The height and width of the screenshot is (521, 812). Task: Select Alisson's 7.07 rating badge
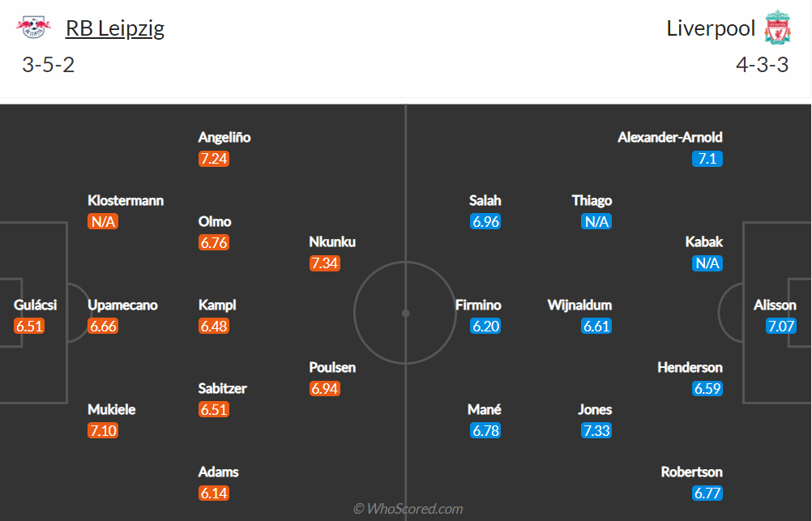781,326
